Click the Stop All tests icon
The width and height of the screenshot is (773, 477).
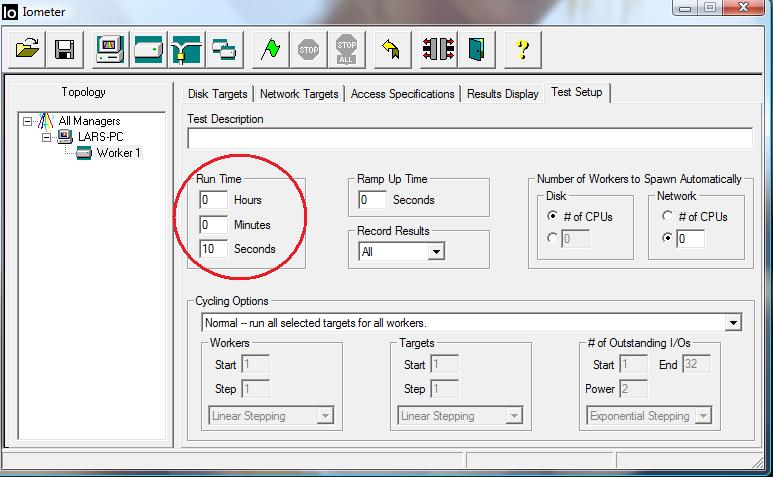coord(347,49)
